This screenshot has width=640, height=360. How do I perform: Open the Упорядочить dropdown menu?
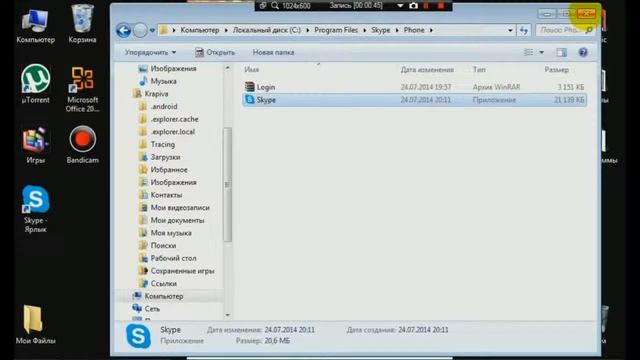coord(150,52)
